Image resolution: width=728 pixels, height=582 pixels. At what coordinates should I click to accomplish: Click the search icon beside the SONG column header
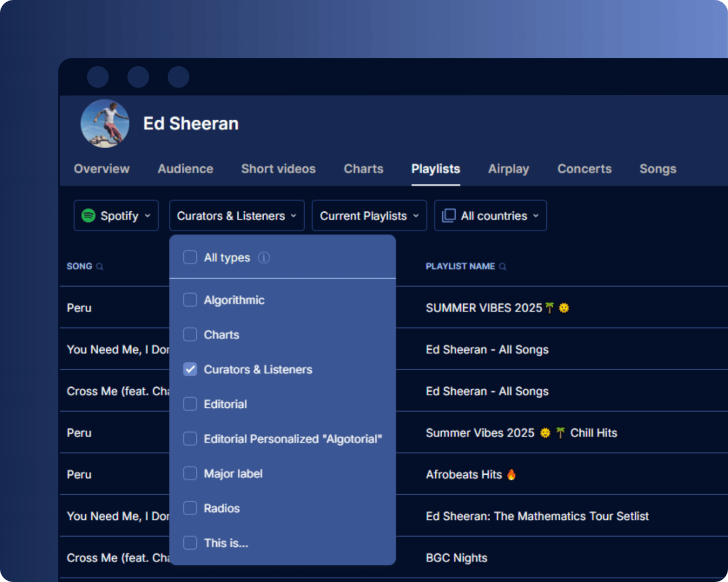coord(100,266)
